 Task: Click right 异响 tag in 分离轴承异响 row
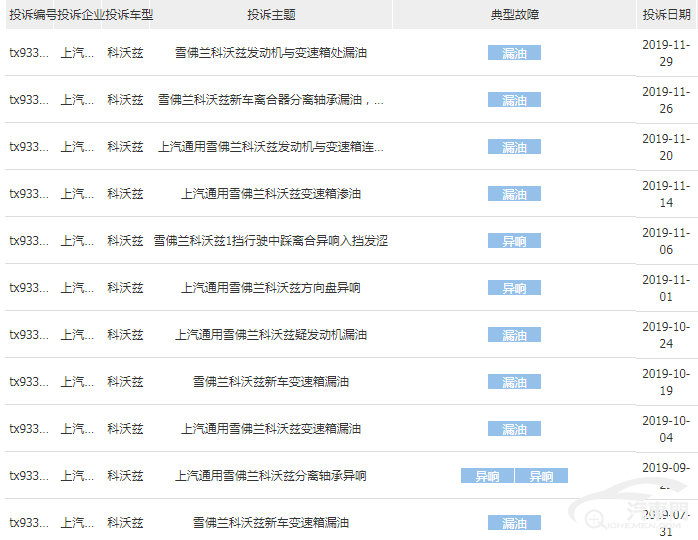pyautogui.click(x=541, y=476)
